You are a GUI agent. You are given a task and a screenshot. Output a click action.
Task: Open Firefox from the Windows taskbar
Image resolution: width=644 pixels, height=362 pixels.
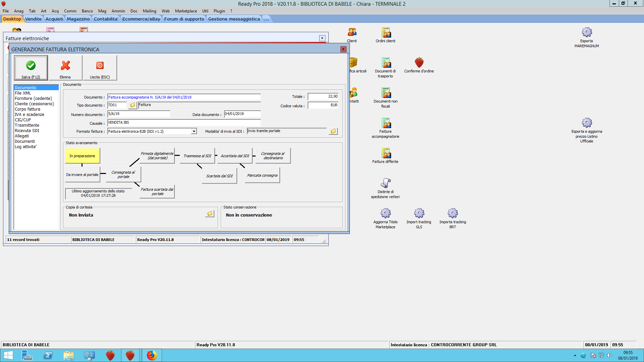[152, 355]
